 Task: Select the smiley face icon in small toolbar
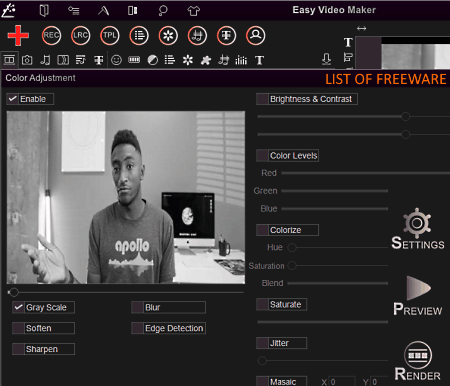pyautogui.click(x=116, y=60)
